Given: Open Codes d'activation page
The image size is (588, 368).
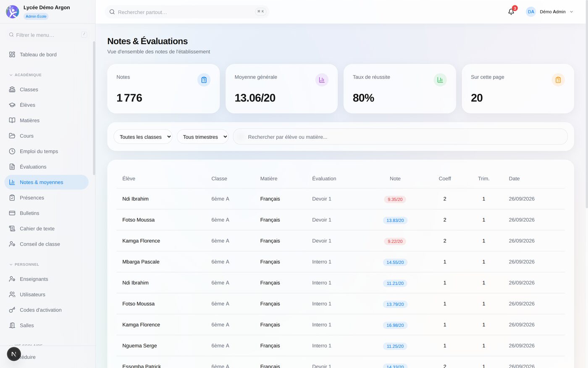Looking at the screenshot, I should [x=46, y=310].
